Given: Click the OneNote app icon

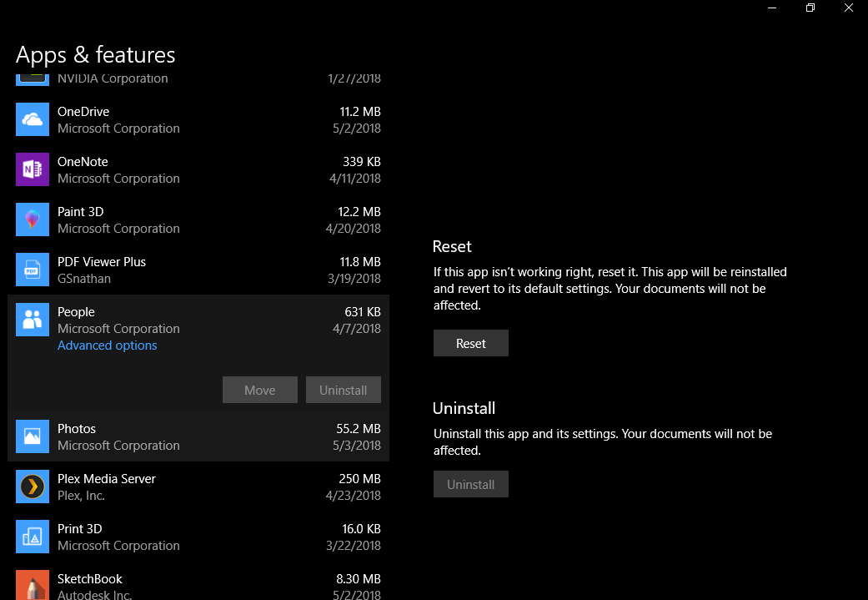Looking at the screenshot, I should point(32,169).
